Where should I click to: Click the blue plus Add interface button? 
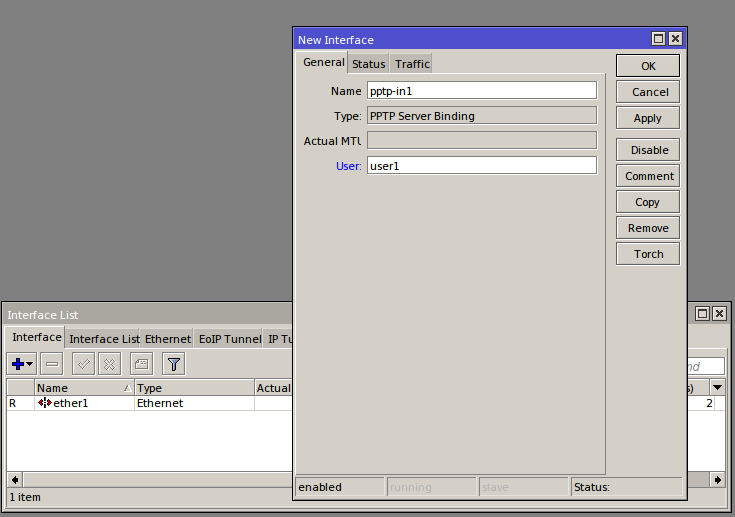point(18,365)
